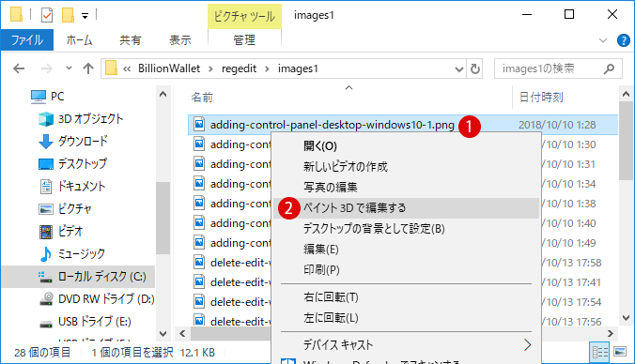The image size is (635, 364).
Task: Click the New Folder icon in quick access toolbar
Action: [x=68, y=15]
